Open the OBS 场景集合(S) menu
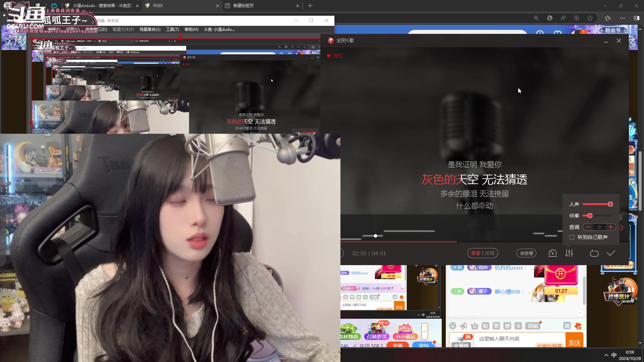Screen dimensions: 644x362 [x=150, y=29]
